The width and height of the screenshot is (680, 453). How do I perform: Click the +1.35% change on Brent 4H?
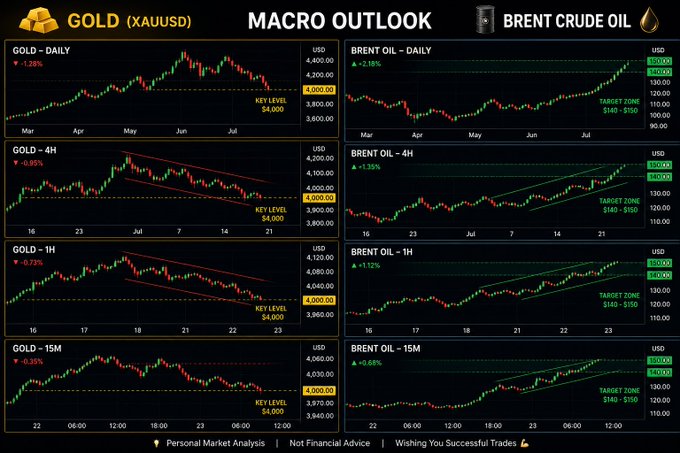click(x=366, y=167)
